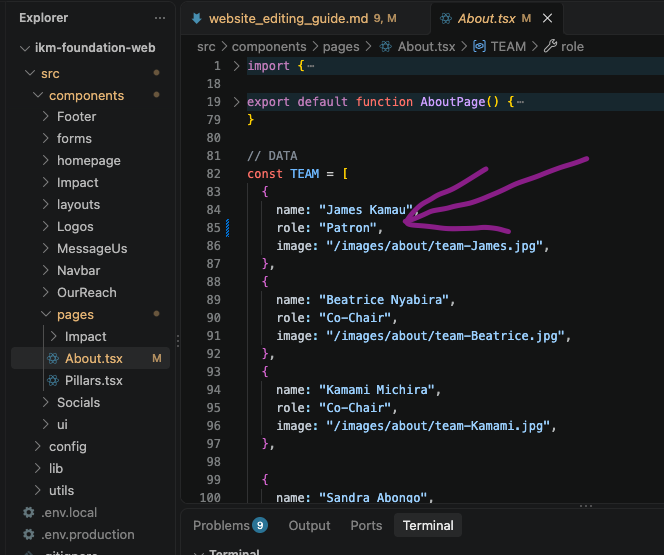This screenshot has height=555, width=664.
Task: Click gear icon of .env.production file
Action: click(x=28, y=535)
